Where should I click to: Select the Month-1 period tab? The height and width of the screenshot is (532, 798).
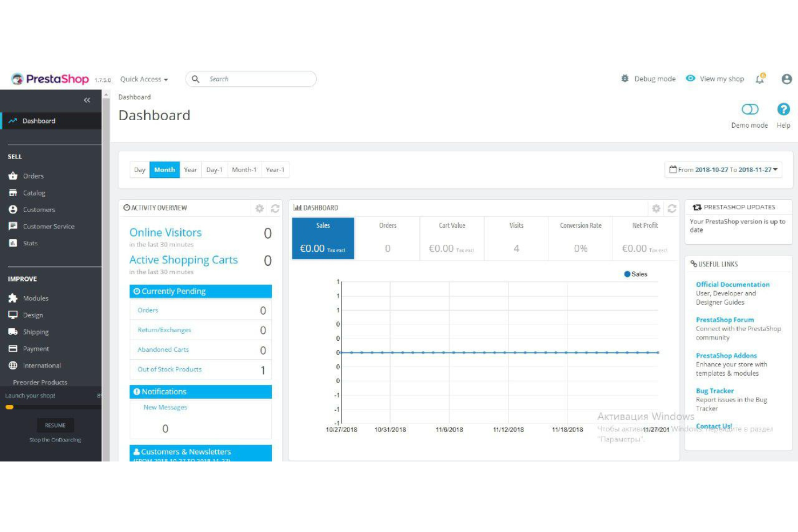tap(244, 170)
